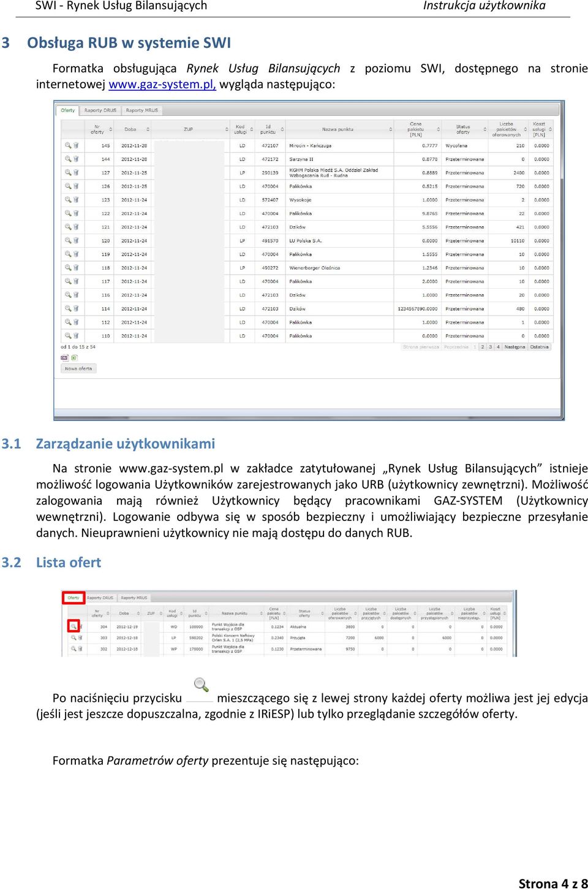
Task: Click 'od 1 do 15 z 54' record count
Action: click(78, 347)
